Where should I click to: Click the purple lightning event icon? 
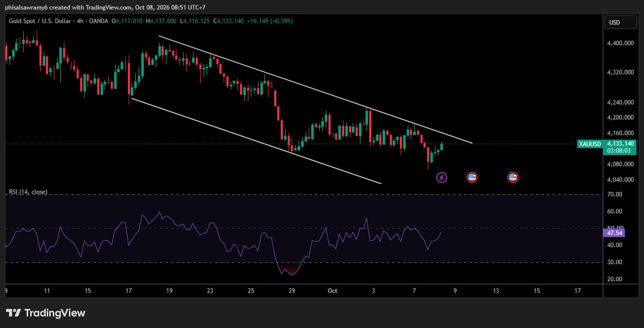point(441,177)
